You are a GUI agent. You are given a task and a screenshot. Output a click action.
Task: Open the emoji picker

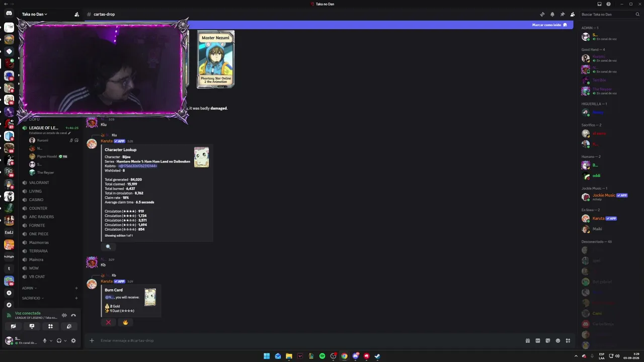click(x=558, y=340)
